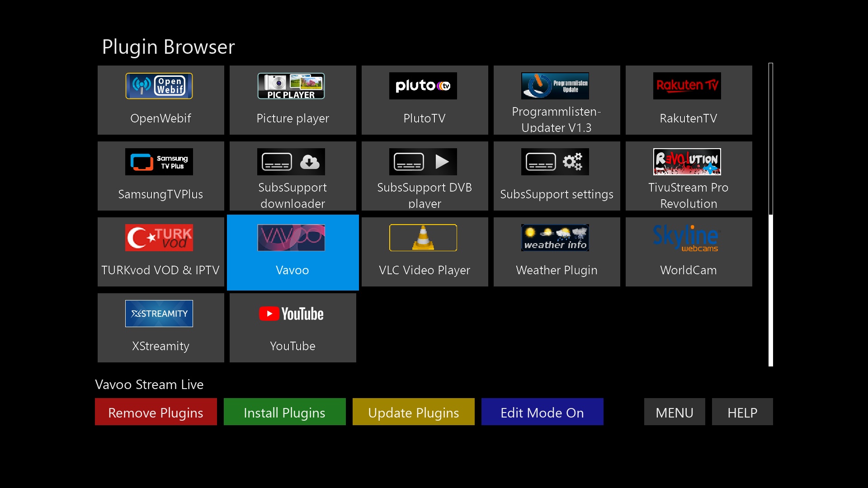Toggle the blue Edit Mode On button
This screenshot has width=868, height=488.
point(542,412)
